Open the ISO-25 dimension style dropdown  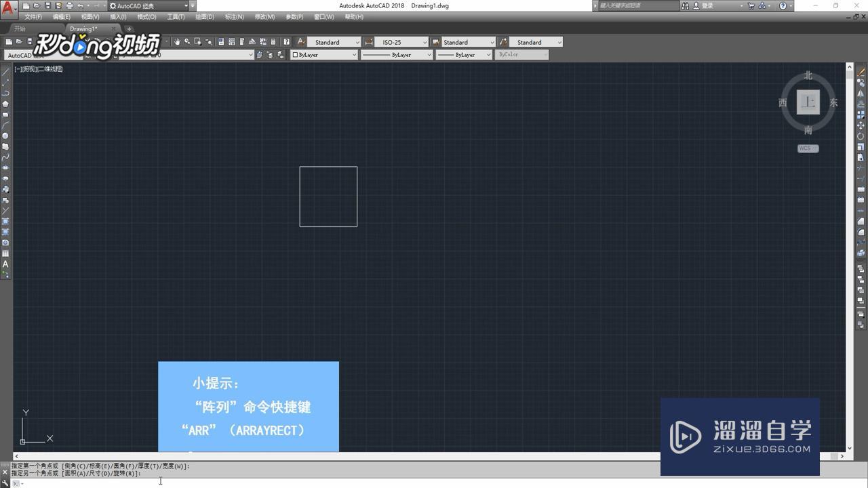click(401, 42)
